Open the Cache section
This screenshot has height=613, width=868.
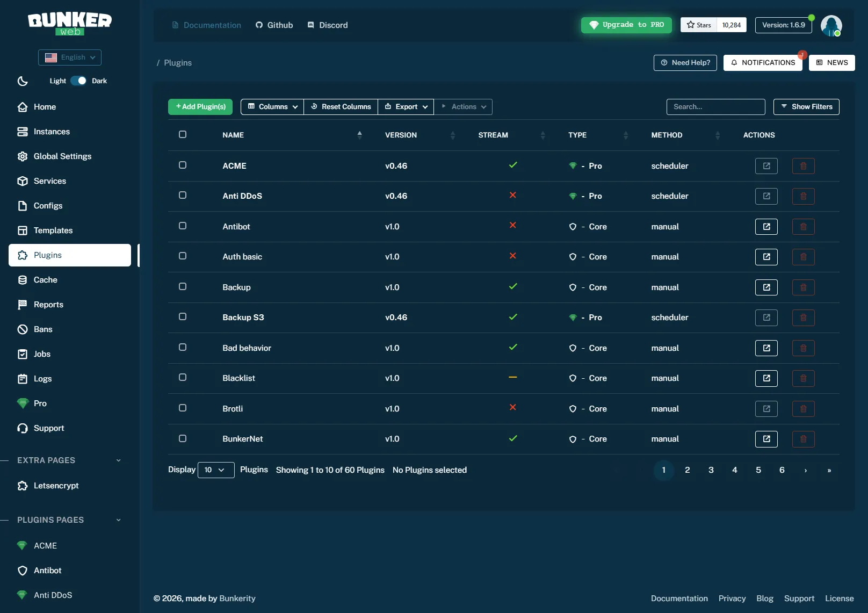tap(45, 279)
